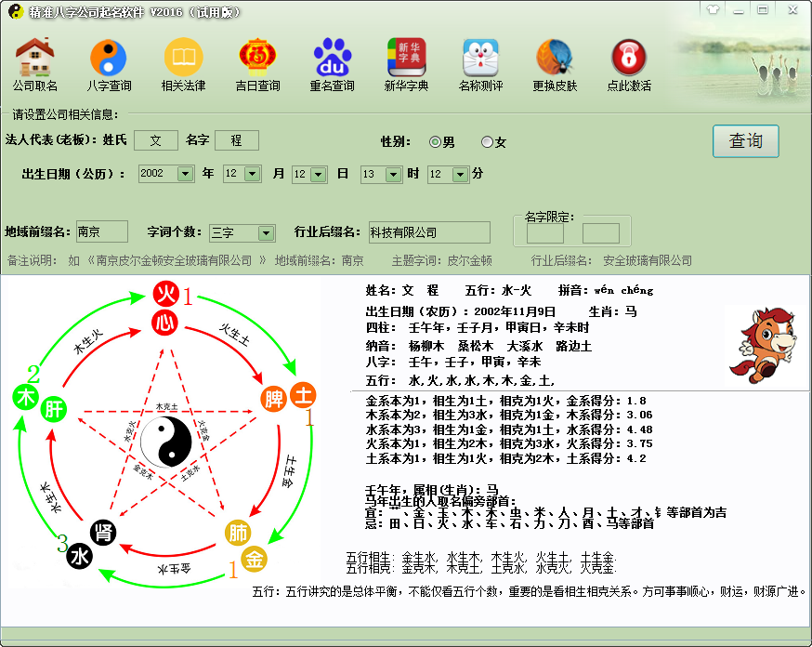Select the 女 gender radio button

pos(487,142)
